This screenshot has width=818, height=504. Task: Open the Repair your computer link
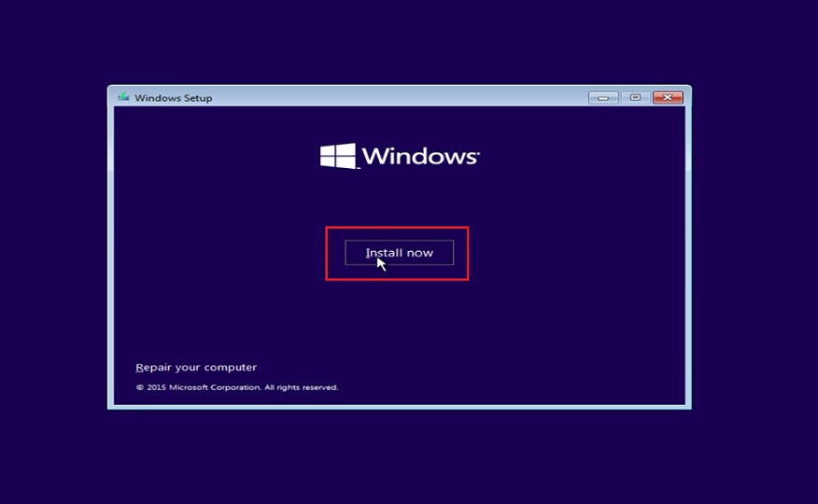tap(196, 368)
